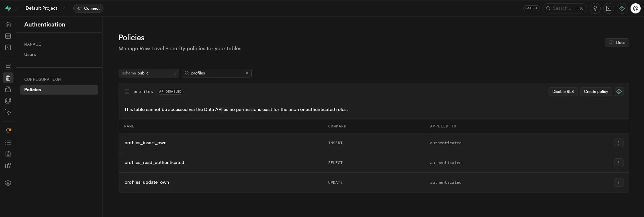Click the Create policy button

596,92
